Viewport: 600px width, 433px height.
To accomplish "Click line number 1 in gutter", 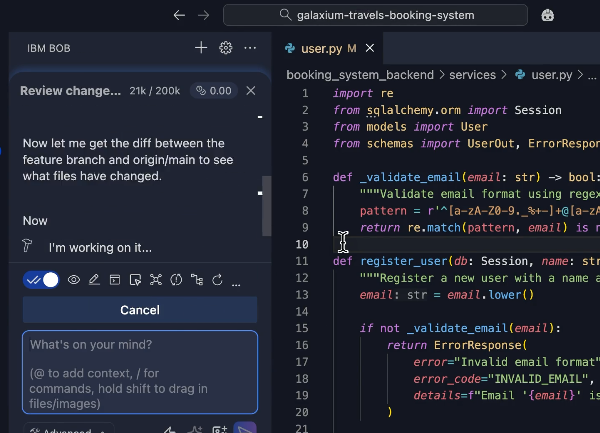I will pos(305,93).
